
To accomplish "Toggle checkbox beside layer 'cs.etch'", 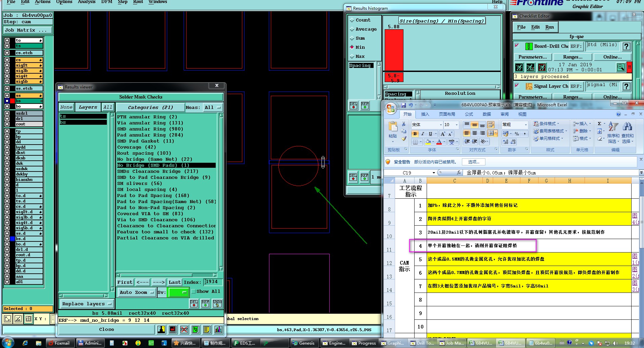I will 7,53.
